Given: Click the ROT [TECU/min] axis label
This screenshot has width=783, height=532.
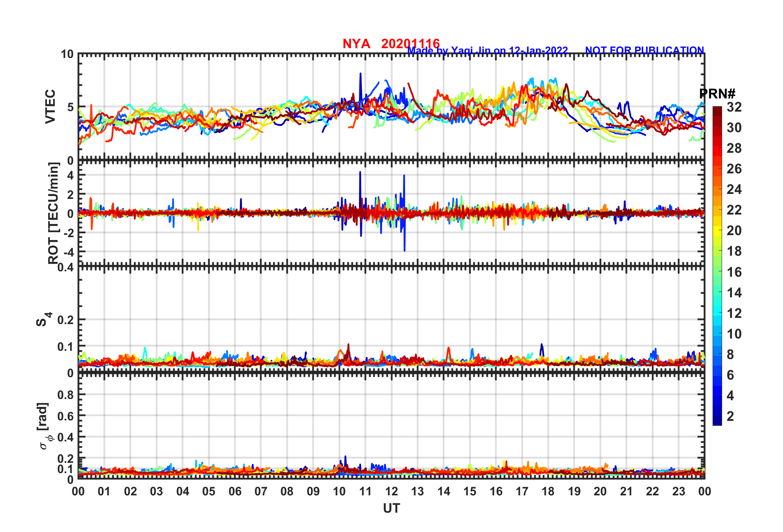Looking at the screenshot, I should click(54, 213).
